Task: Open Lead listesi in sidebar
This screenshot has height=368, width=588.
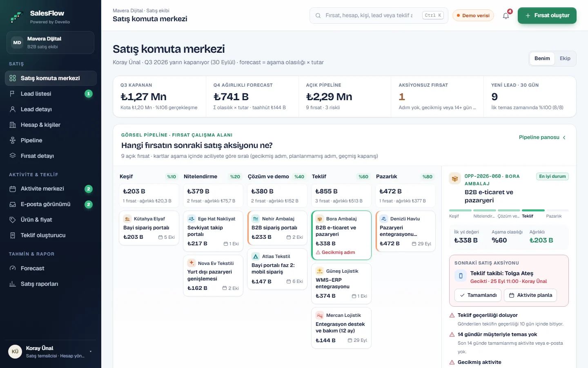Action: click(51, 94)
